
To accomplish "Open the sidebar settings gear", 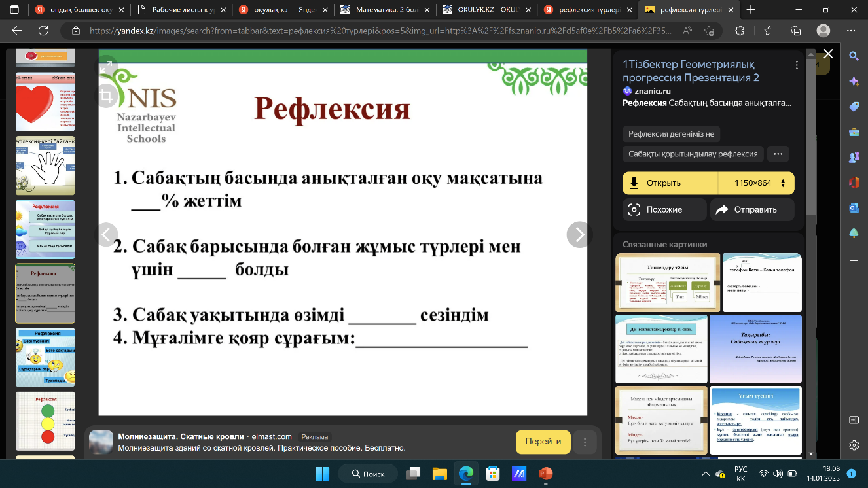I will tap(854, 445).
